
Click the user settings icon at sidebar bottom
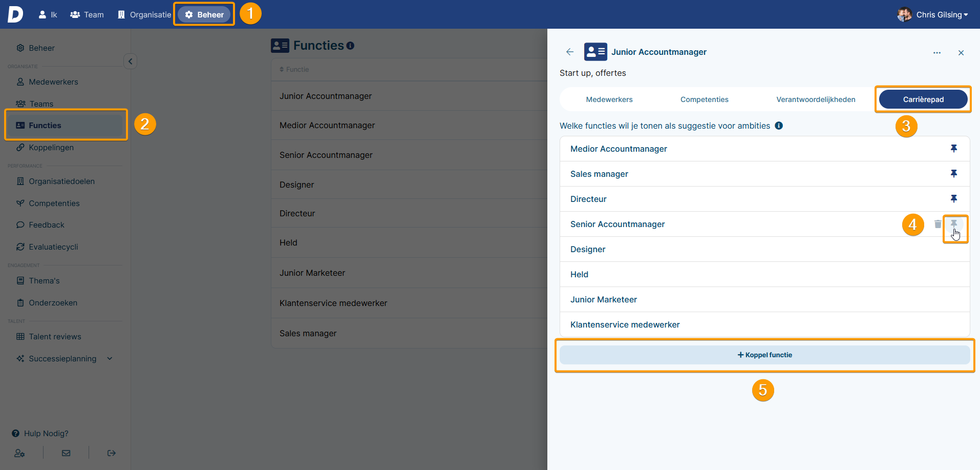tap(19, 453)
